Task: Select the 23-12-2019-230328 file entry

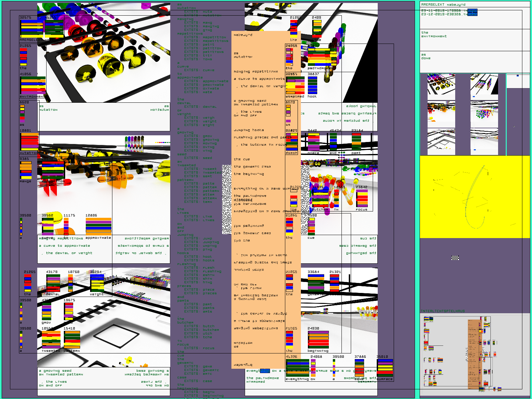Action: (444, 14)
